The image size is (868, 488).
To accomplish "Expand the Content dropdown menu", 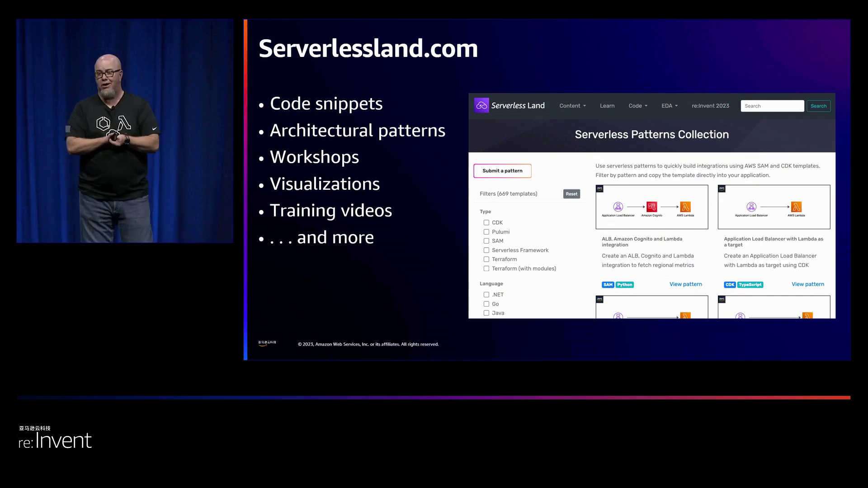I will pyautogui.click(x=572, y=106).
